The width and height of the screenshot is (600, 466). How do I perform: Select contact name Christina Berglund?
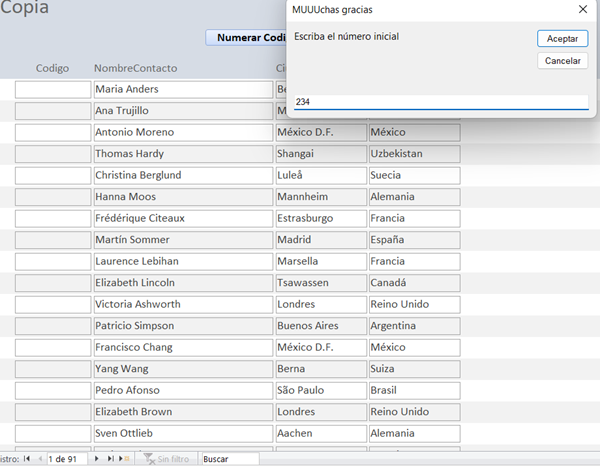pyautogui.click(x=183, y=175)
